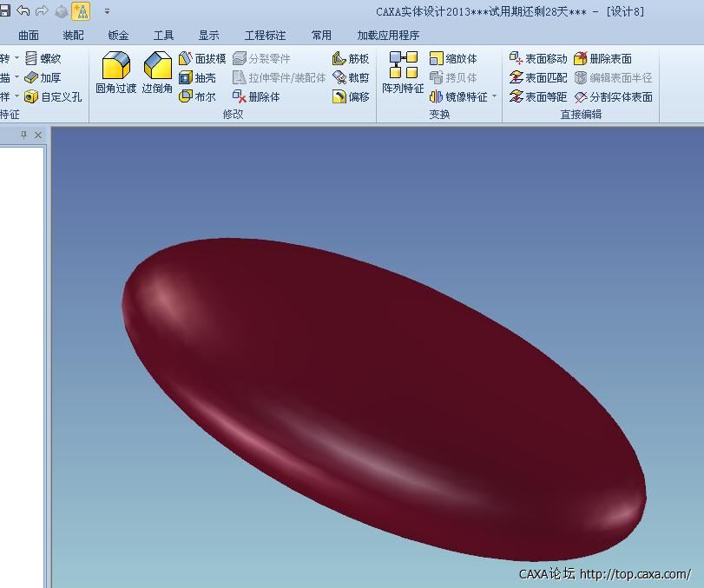Pin the left side panel
The width and height of the screenshot is (704, 588).
23,135
